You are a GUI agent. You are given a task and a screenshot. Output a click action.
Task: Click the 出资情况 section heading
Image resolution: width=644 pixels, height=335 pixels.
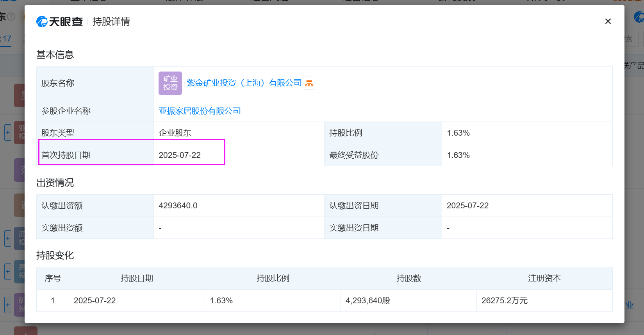pyautogui.click(x=55, y=183)
